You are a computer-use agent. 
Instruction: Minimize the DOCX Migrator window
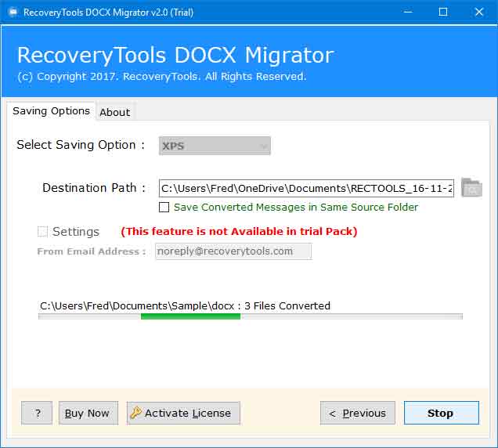coord(408,12)
